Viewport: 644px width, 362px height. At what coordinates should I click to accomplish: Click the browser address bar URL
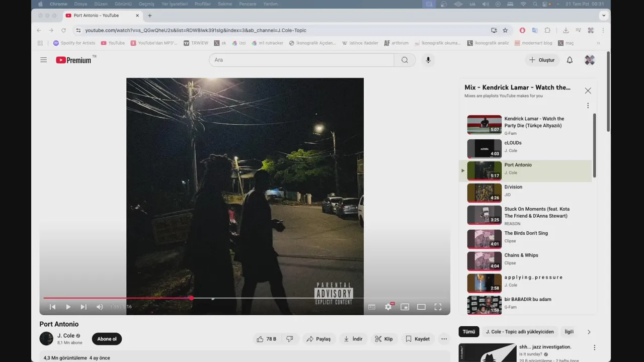[x=196, y=30]
